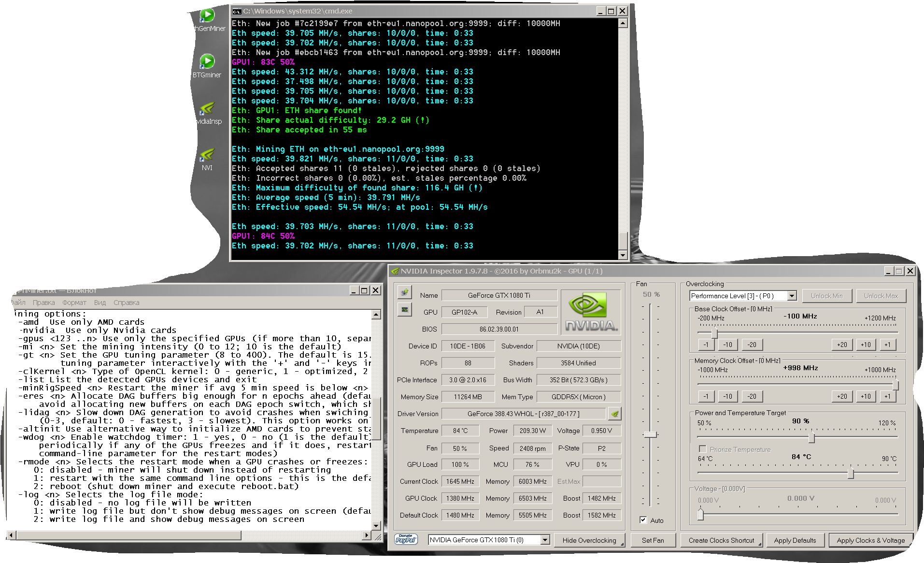Click the BIOS field 86.02.39.00.01
924x563 pixels.
(499, 329)
